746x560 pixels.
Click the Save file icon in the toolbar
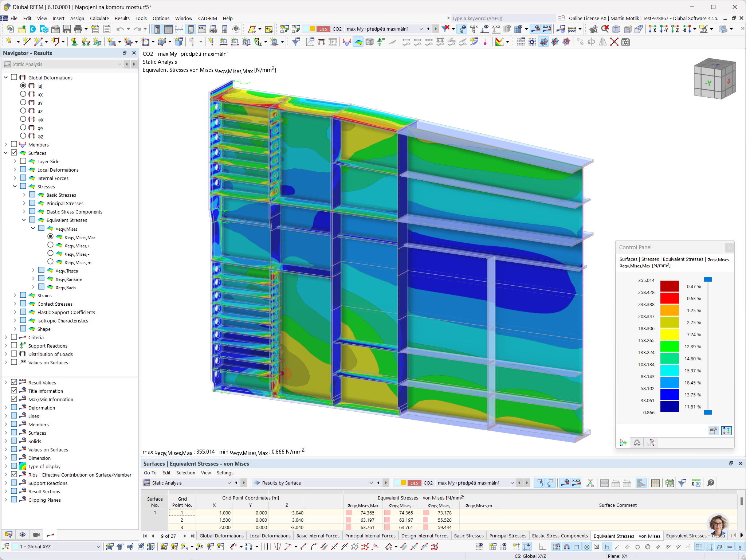tap(67, 29)
